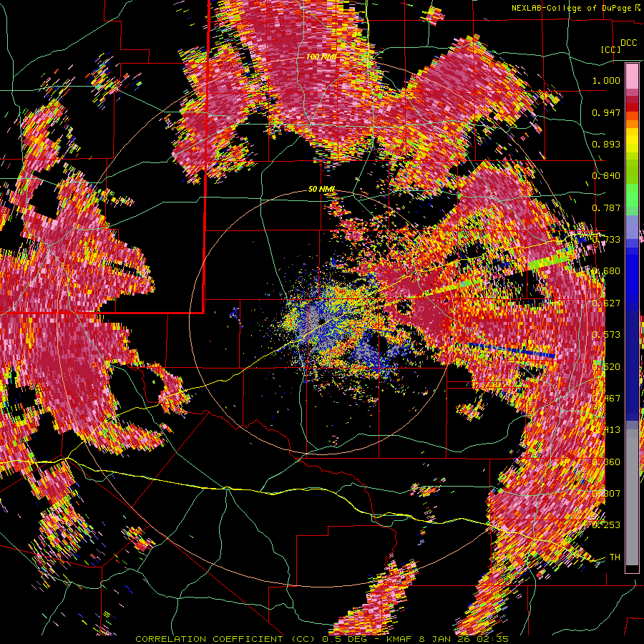Click the 8 JAN 26 date text

click(x=445, y=639)
